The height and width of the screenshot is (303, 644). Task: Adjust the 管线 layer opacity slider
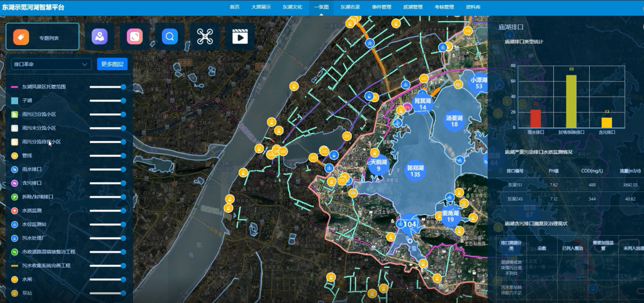click(108, 156)
